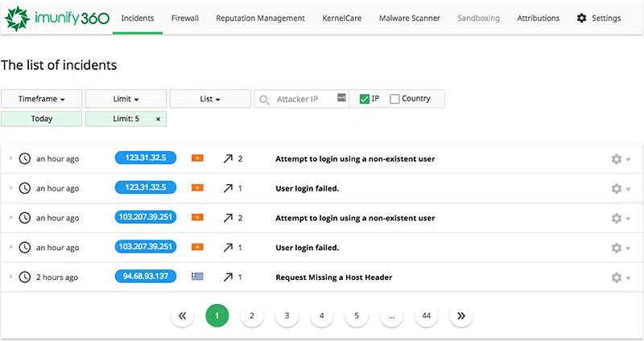The image size is (644, 341).
Task: Go to first page using double-left arrow
Action: [x=182, y=316]
